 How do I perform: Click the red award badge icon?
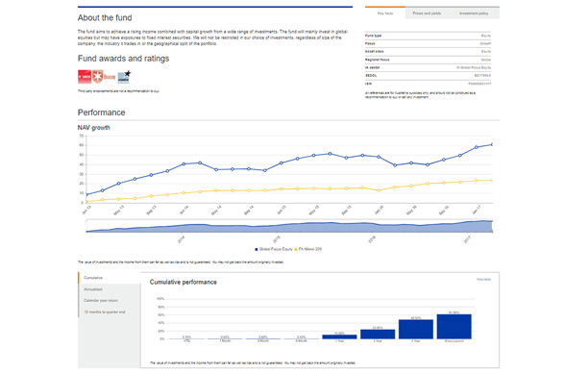85,77
